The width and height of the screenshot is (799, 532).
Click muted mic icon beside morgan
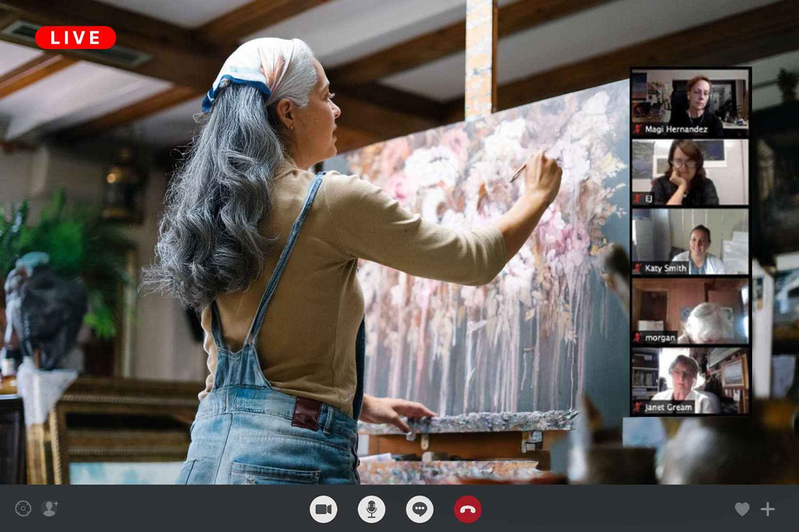click(638, 338)
